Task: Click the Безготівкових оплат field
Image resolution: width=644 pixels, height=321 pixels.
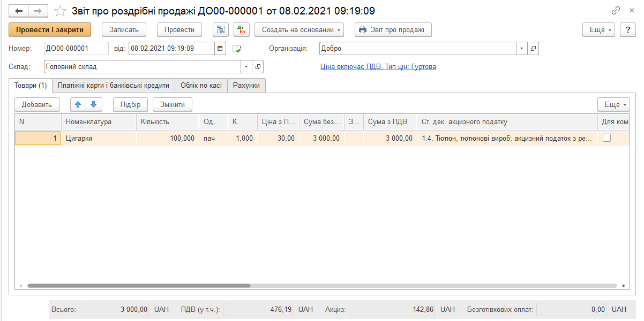Action: coord(572,309)
